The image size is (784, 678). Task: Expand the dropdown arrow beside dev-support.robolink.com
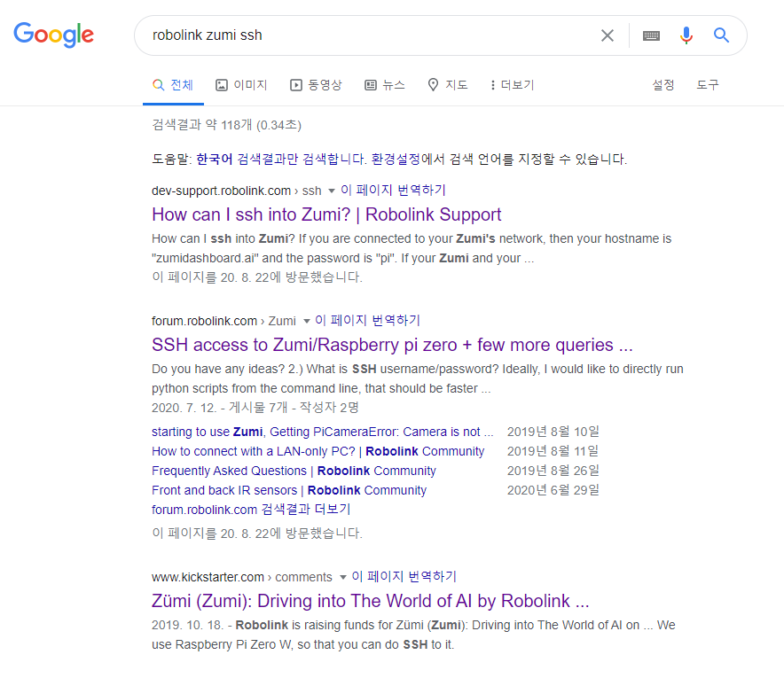(x=331, y=191)
